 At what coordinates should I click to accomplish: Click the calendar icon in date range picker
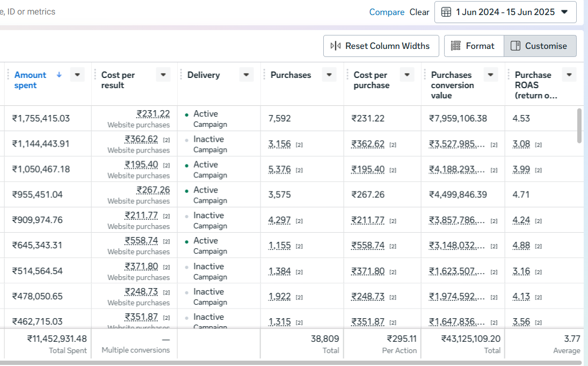[x=446, y=12]
